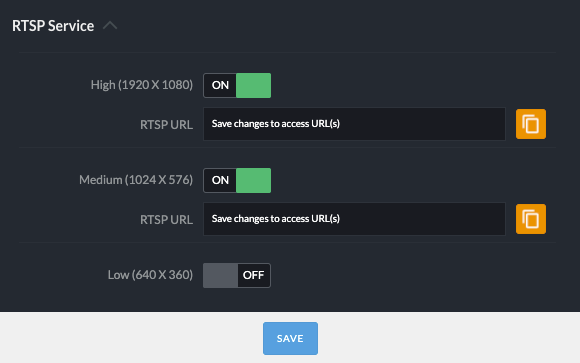Click the OFF text of Low toggle

tap(253, 275)
